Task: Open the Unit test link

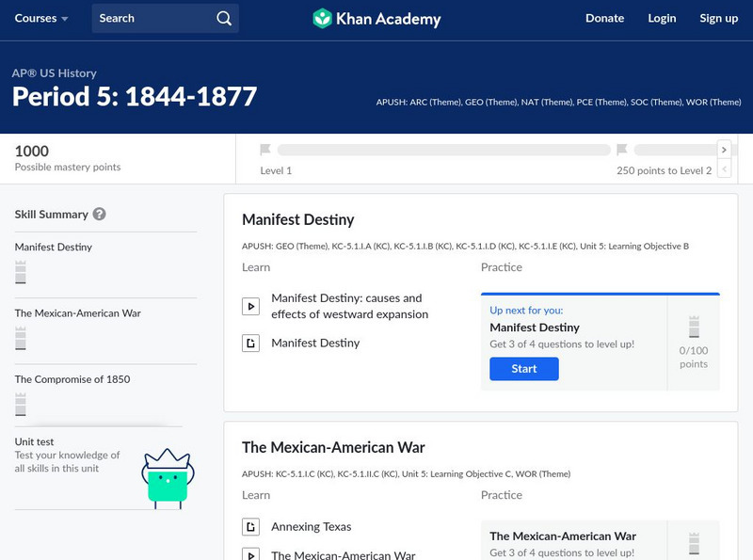Action: 34,441
